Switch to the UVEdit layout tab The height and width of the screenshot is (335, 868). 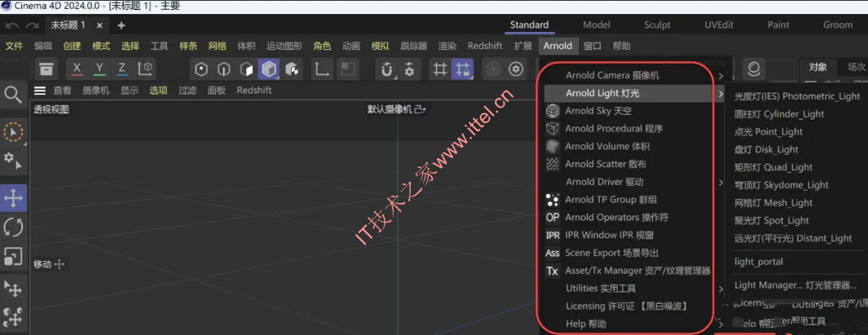point(719,25)
